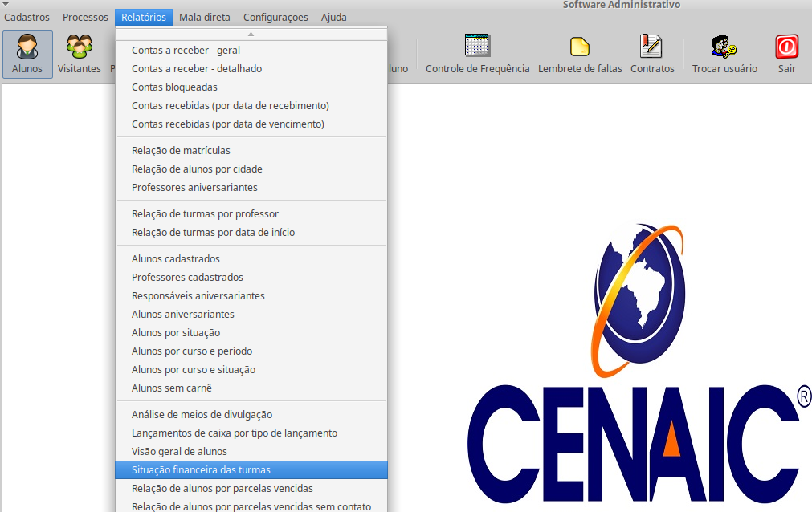Select Relação de matrículas
812x512 pixels.
251,151
